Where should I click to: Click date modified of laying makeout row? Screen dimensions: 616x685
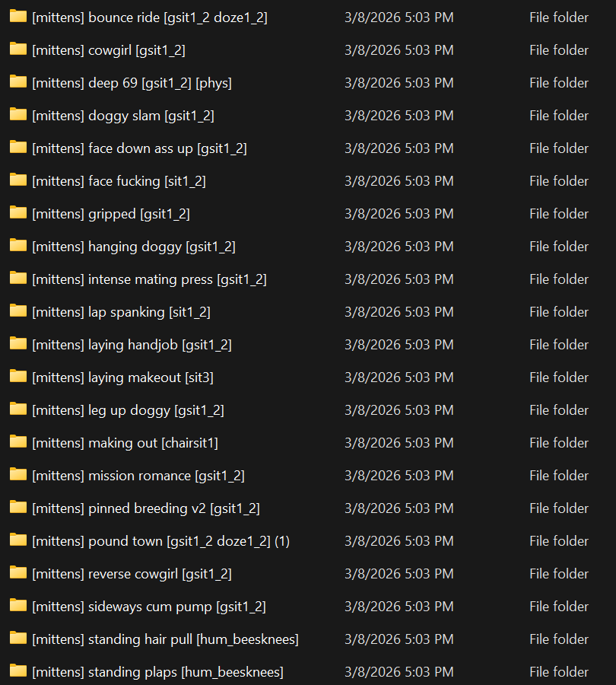coord(399,378)
